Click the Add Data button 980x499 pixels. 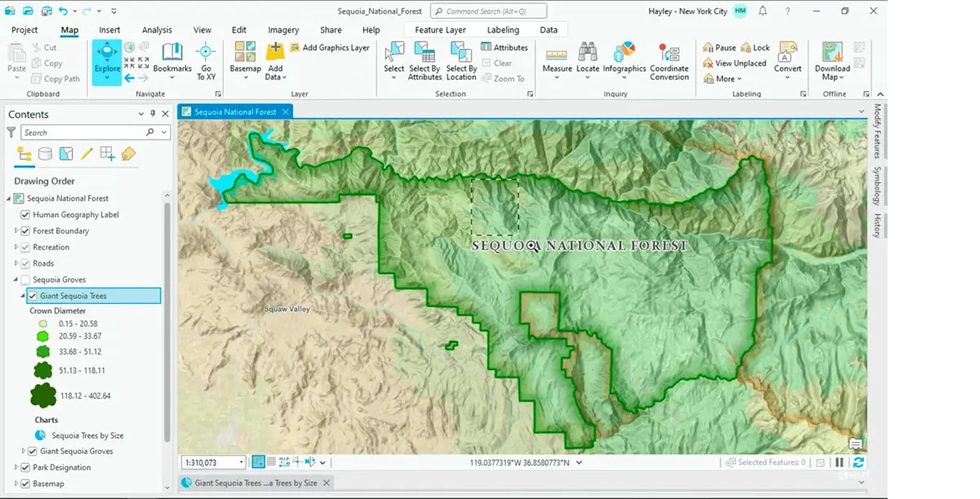[x=275, y=62]
